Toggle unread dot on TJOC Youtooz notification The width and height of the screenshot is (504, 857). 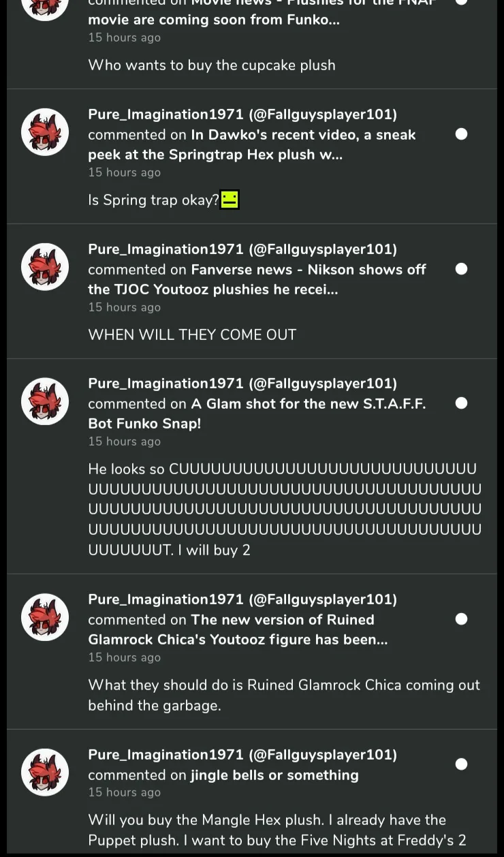coord(461,268)
